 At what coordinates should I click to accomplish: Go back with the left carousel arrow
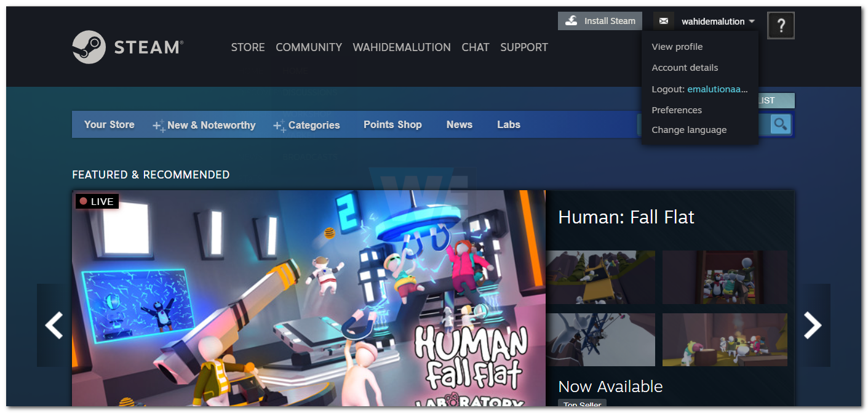point(54,326)
